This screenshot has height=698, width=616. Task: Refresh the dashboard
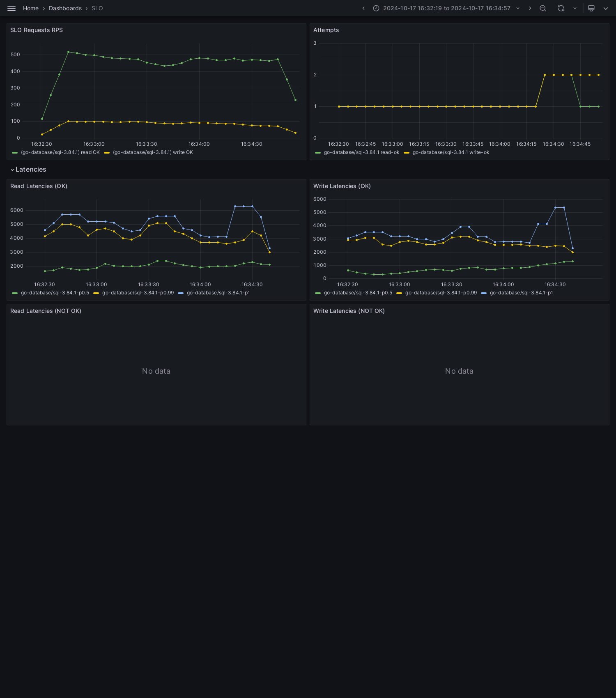click(x=561, y=8)
